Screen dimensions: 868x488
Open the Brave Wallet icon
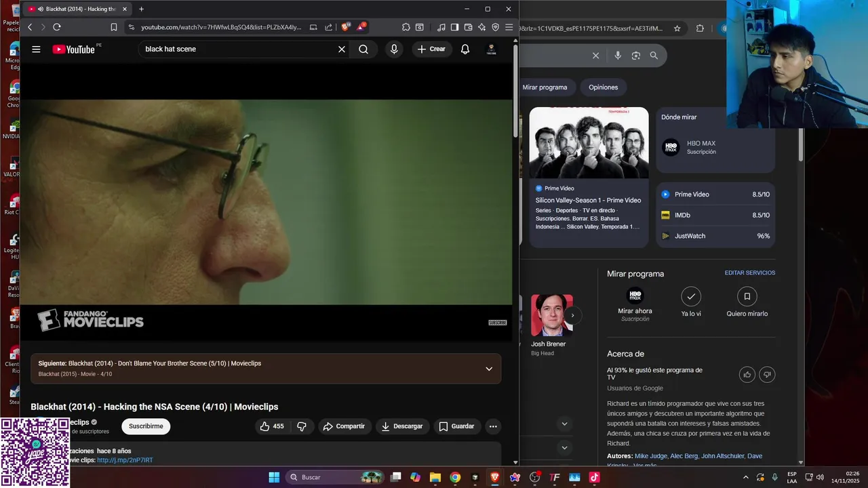click(x=469, y=27)
